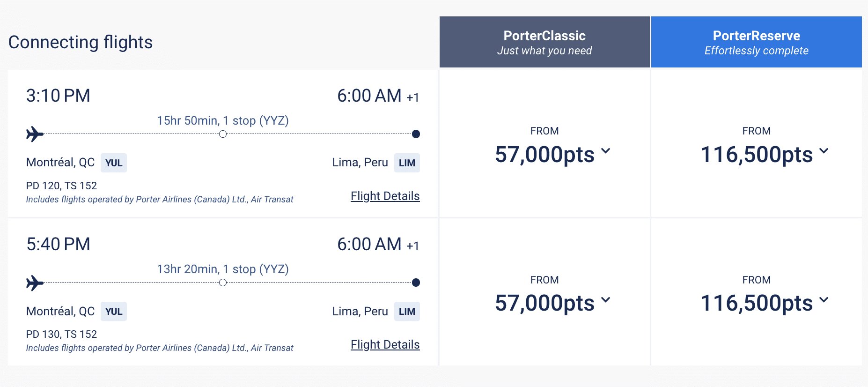Click destination dot on 3:10 PM flight
Image resolution: width=868 pixels, height=387 pixels.
tap(416, 134)
